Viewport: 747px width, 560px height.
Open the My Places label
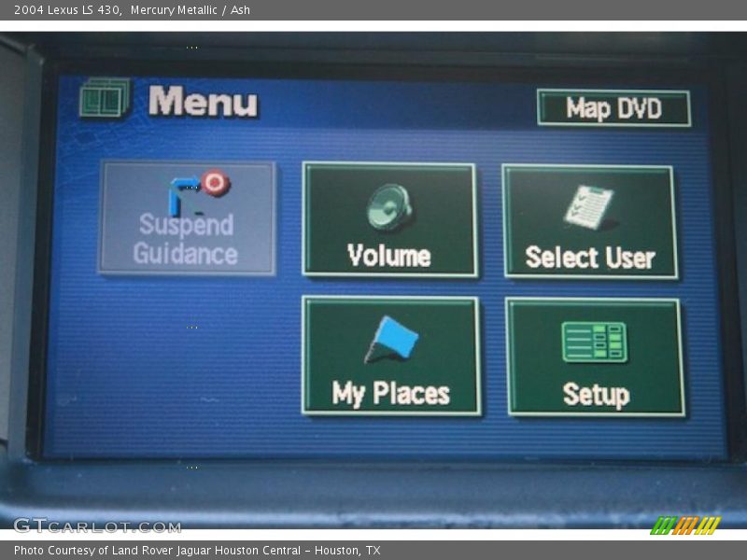(x=390, y=394)
